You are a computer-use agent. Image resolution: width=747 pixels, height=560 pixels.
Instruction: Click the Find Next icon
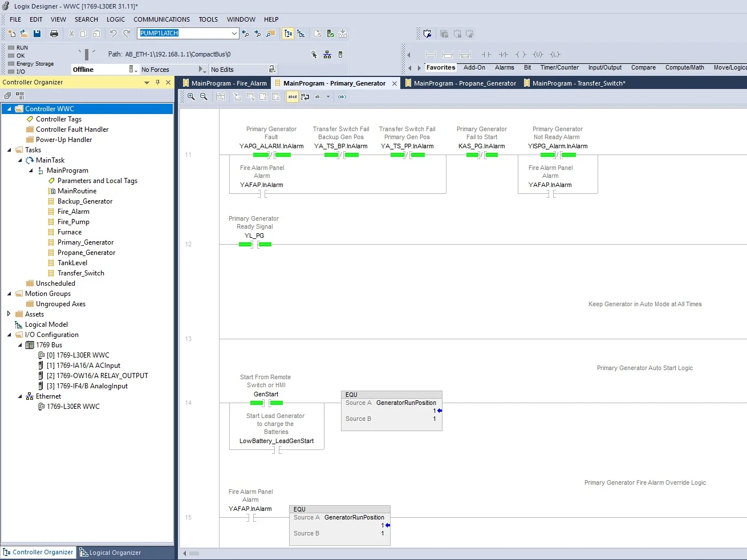coord(258,34)
